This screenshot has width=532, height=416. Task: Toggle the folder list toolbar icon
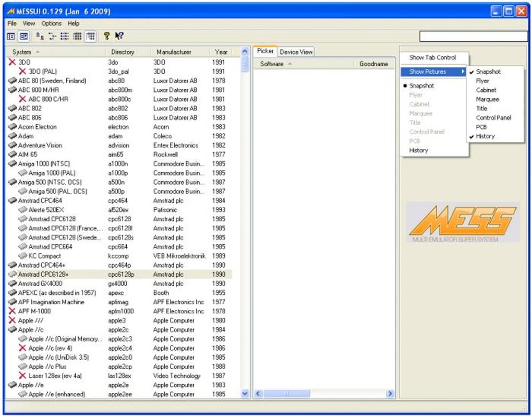click(11, 36)
